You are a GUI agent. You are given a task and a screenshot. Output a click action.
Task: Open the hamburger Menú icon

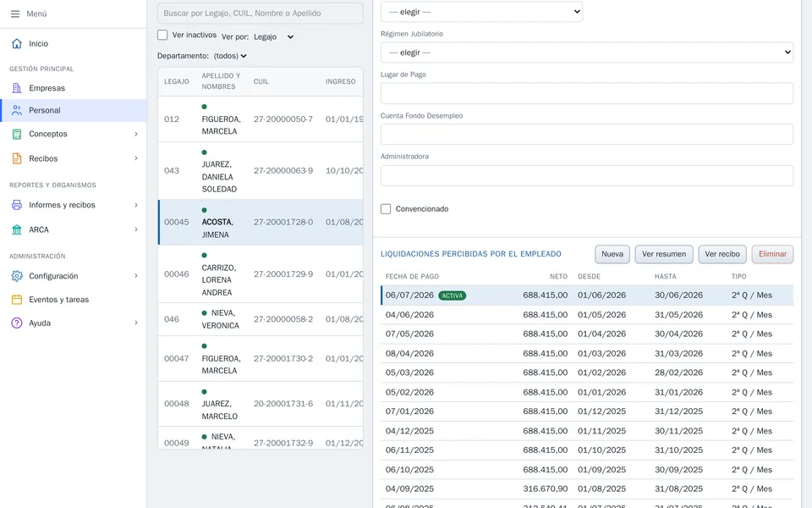coord(15,14)
